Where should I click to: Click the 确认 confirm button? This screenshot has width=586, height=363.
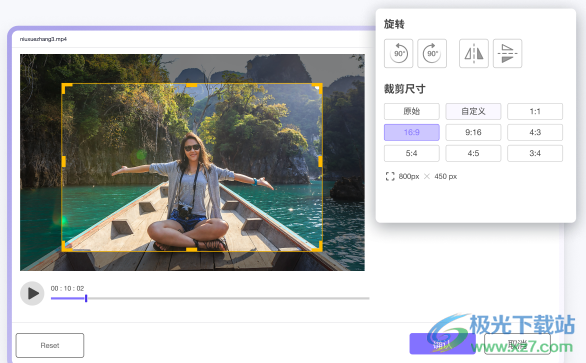(442, 344)
